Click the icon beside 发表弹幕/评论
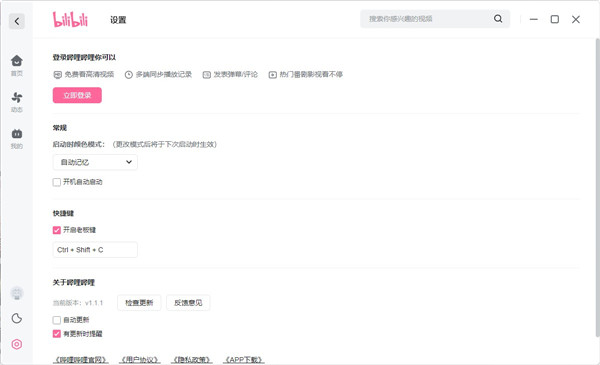 [207, 75]
